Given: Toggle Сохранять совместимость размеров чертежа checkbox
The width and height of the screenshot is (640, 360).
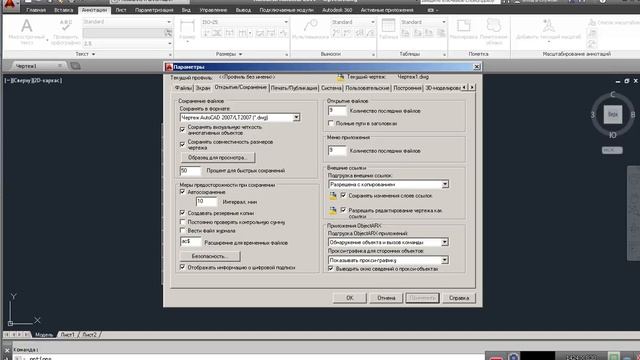Looking at the screenshot, I should [x=182, y=144].
